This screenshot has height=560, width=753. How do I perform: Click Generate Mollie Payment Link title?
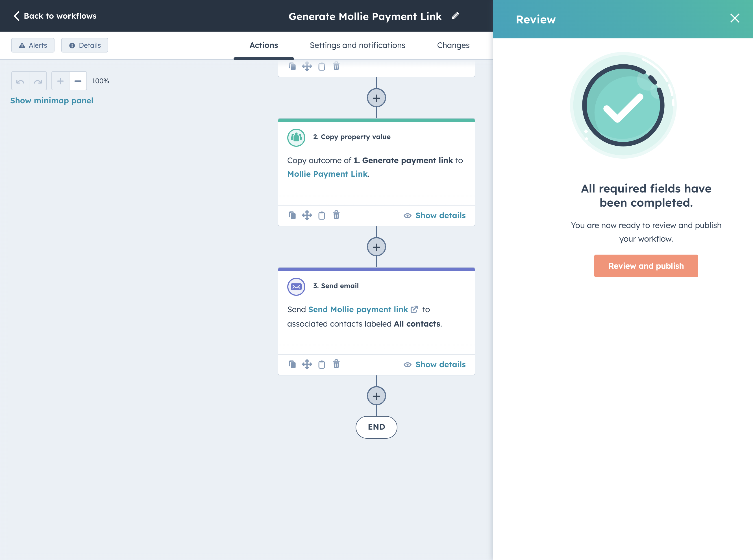pyautogui.click(x=365, y=16)
